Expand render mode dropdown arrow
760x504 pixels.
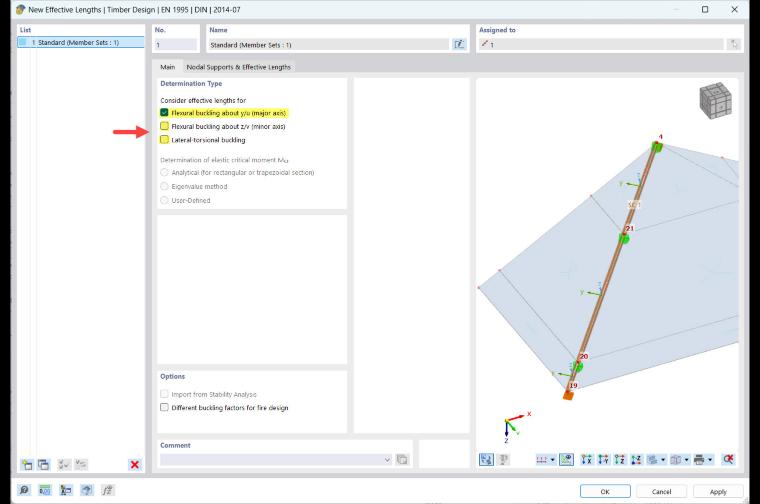point(686,459)
